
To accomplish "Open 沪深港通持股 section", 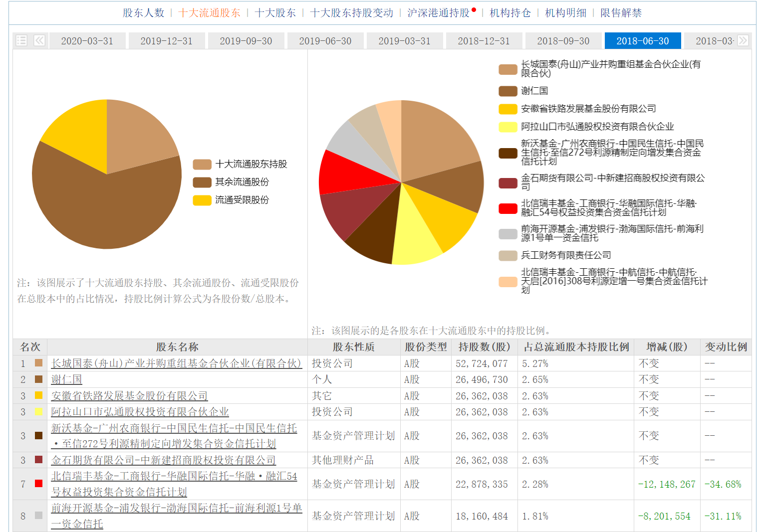I will pos(439,13).
